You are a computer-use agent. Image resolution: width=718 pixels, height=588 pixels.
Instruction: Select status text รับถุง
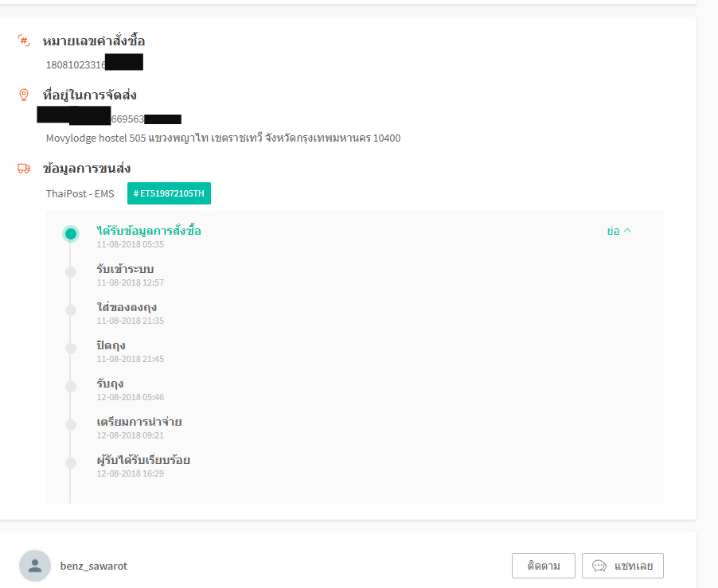click(110, 384)
